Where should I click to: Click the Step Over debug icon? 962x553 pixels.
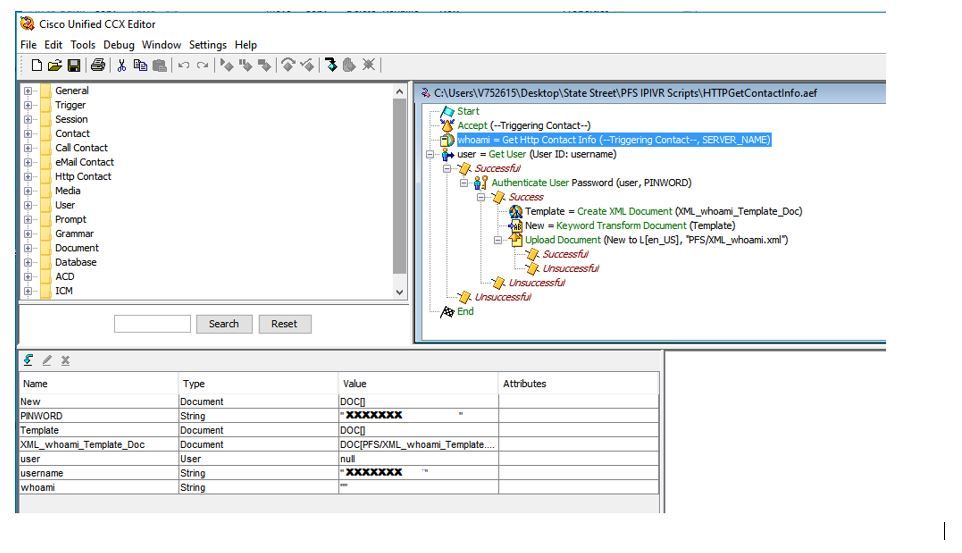pos(288,64)
